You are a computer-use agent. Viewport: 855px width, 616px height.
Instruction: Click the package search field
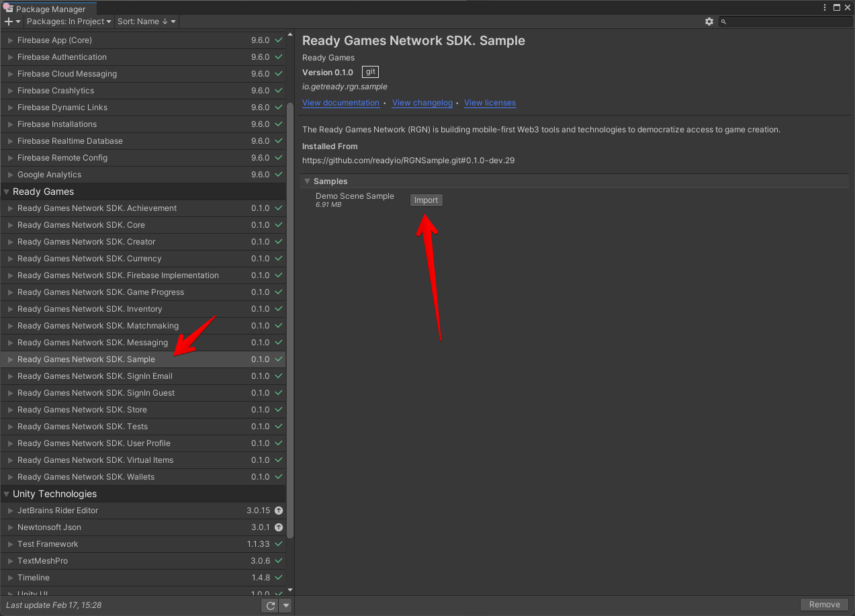pos(787,21)
